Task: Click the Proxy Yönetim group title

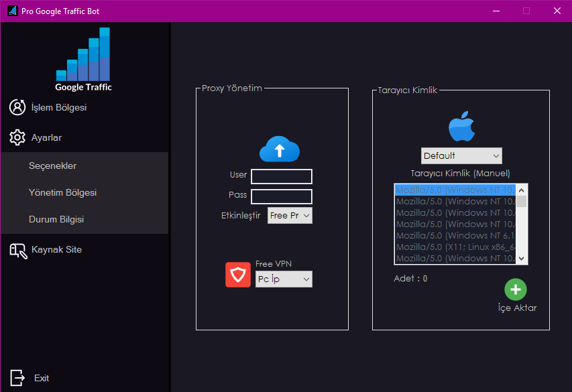Action: 232,88
